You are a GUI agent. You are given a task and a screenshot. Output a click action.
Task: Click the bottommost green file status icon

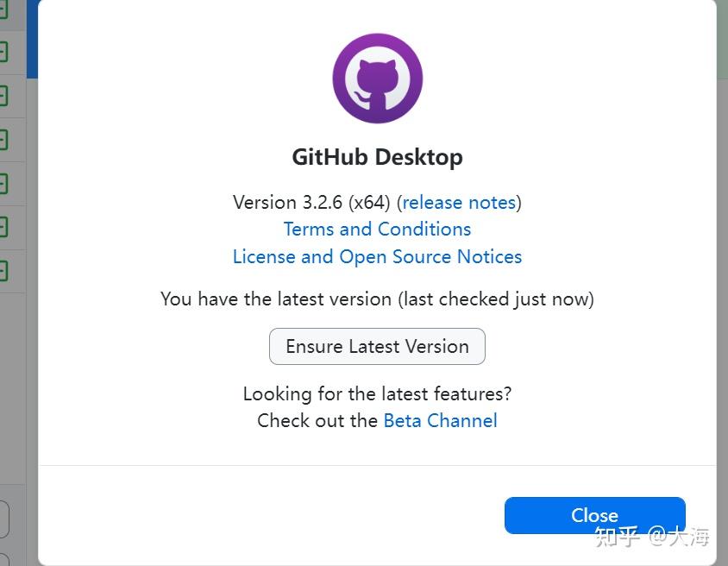pos(3,271)
